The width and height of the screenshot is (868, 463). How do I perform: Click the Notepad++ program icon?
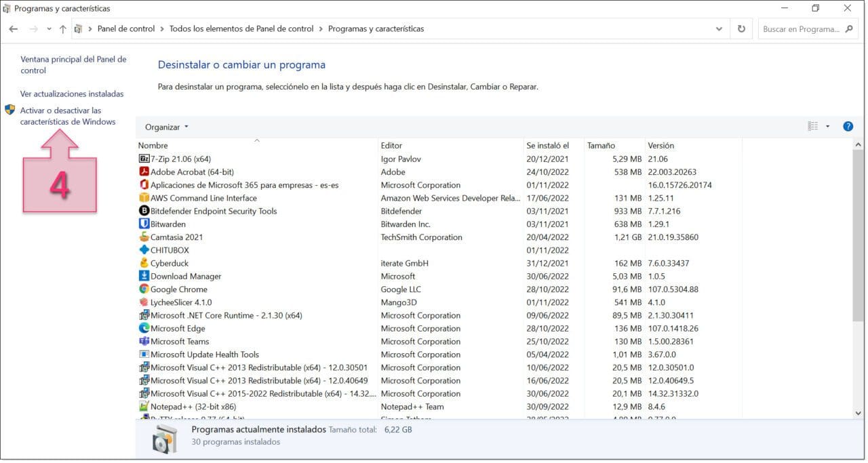click(144, 407)
